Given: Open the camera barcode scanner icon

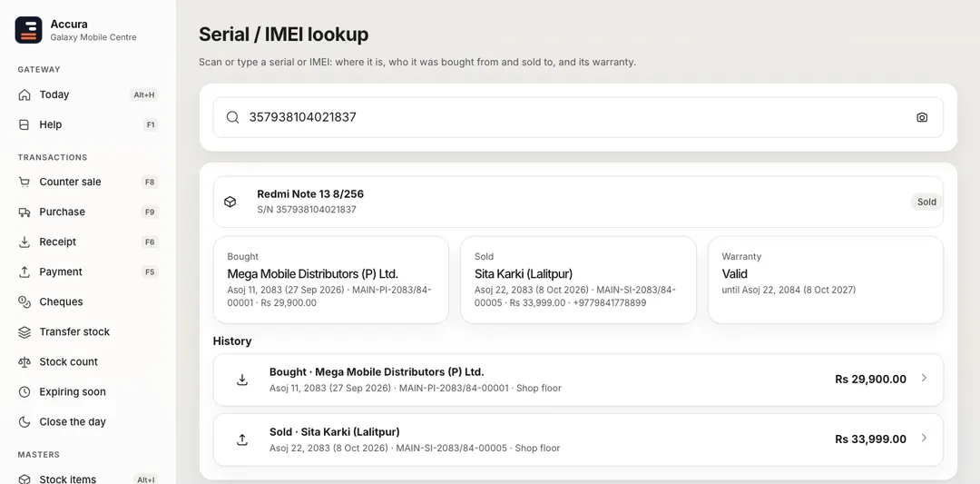Looking at the screenshot, I should point(922,117).
